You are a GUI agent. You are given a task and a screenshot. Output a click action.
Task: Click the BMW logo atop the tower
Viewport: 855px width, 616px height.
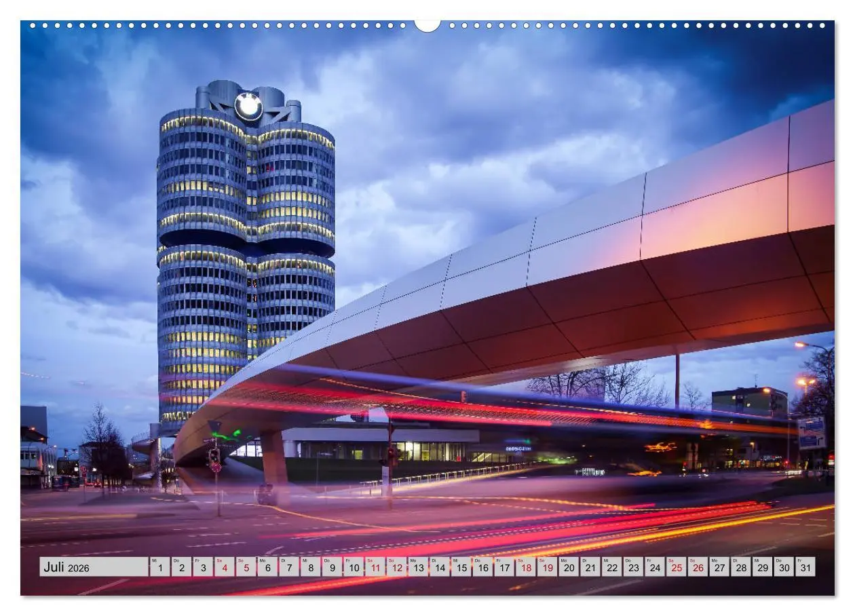tap(248, 107)
